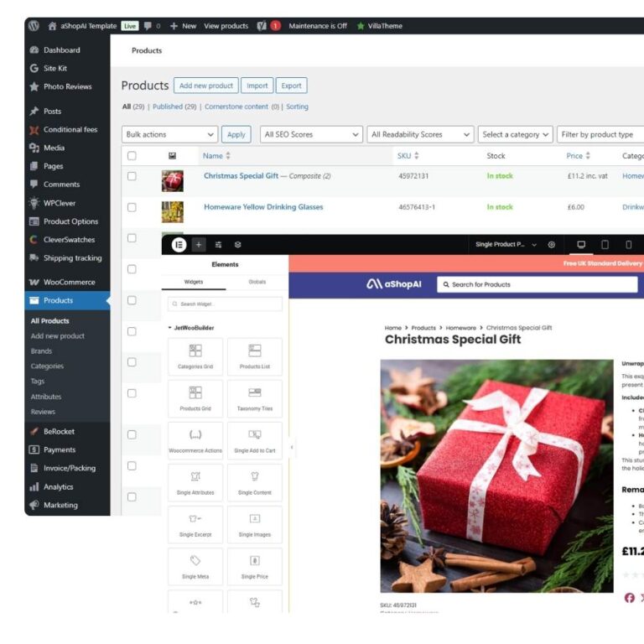
Task: Open Payments in the sidebar
Action: pos(60,449)
